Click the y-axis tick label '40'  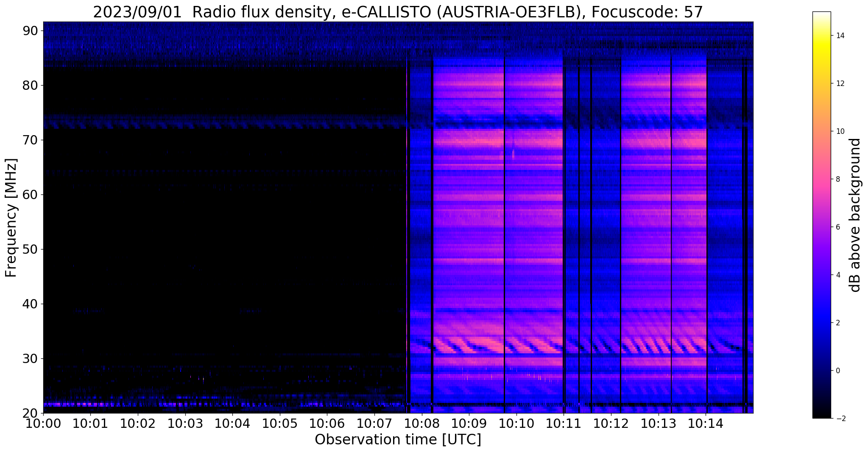(x=30, y=304)
